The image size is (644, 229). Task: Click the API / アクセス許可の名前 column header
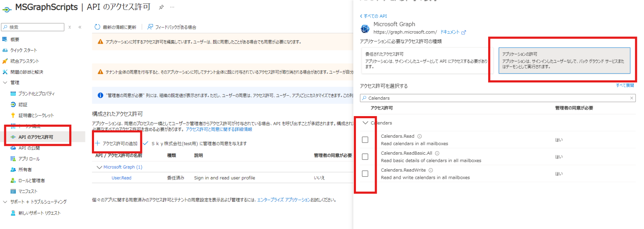119,155
